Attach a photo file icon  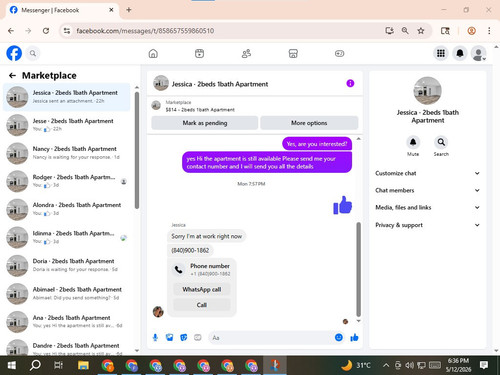click(170, 338)
